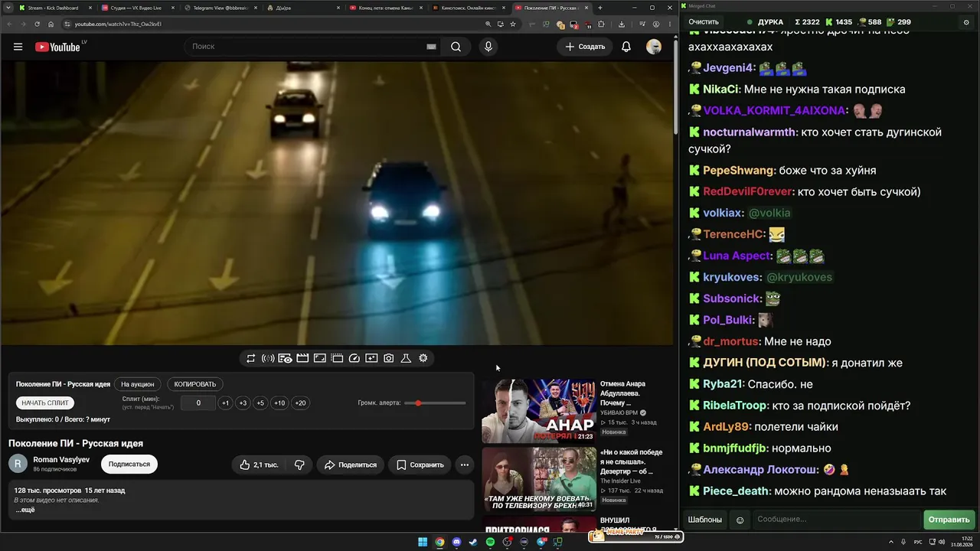
Task: Open the Шаблоны templates button in chat
Action: pyautogui.click(x=704, y=520)
